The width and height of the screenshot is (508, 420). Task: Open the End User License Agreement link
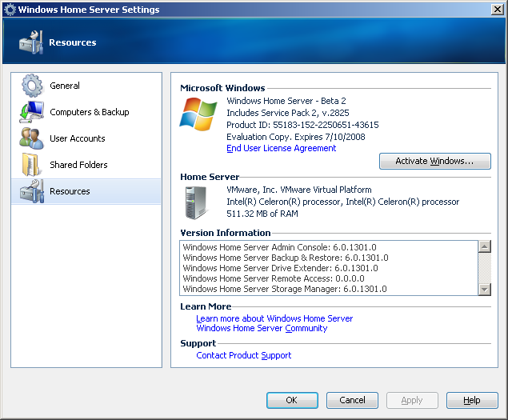(x=282, y=148)
